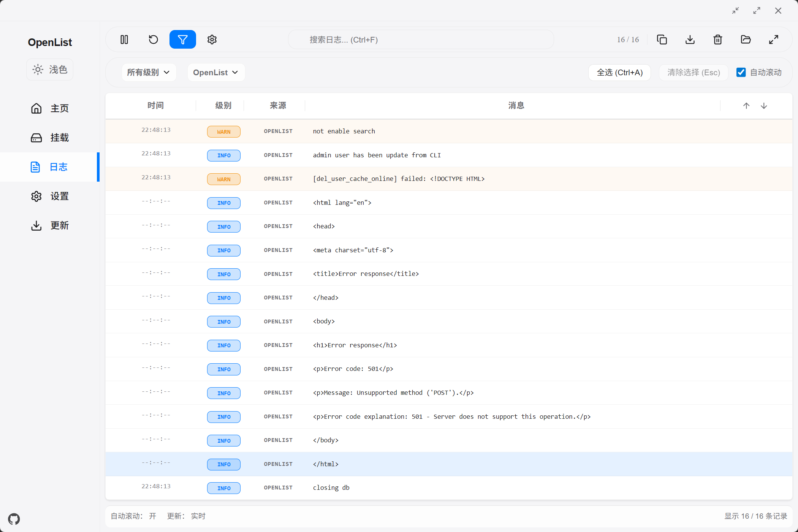Image resolution: width=798 pixels, height=532 pixels.
Task: Download logs using the export icon
Action: [x=690, y=40]
